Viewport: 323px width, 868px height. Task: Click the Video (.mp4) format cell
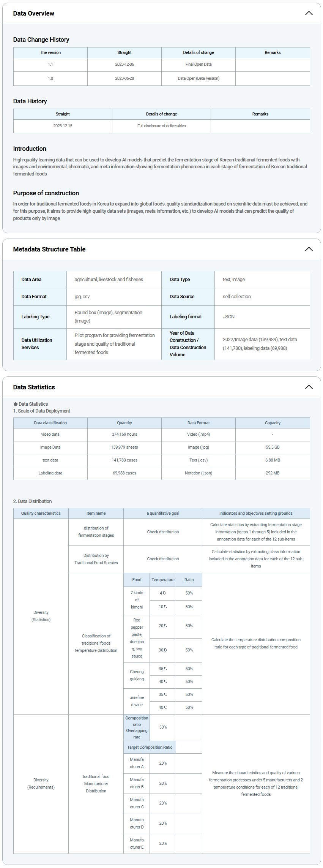(x=199, y=435)
